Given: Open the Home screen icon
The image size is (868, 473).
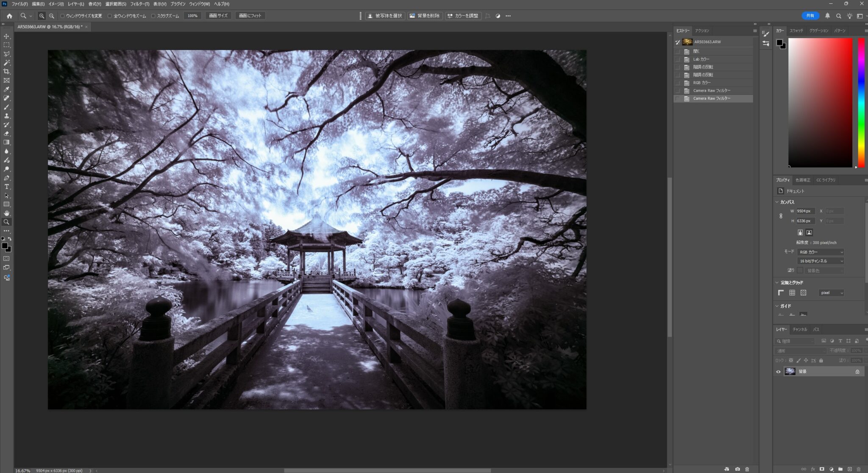Looking at the screenshot, I should 9,16.
